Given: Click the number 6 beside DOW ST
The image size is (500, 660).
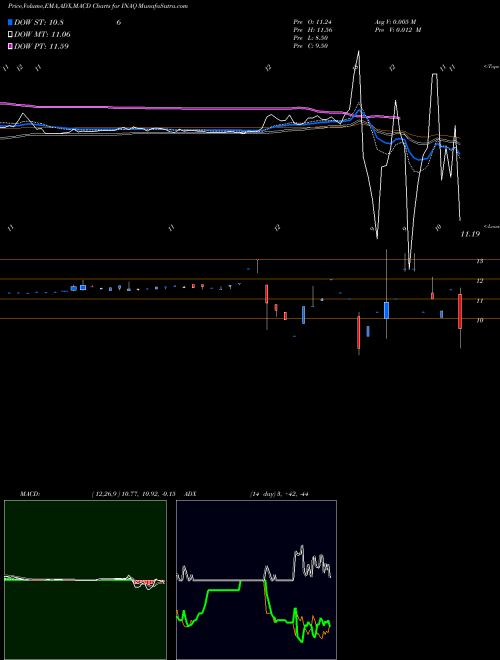Looking at the screenshot, I should click(x=119, y=23).
